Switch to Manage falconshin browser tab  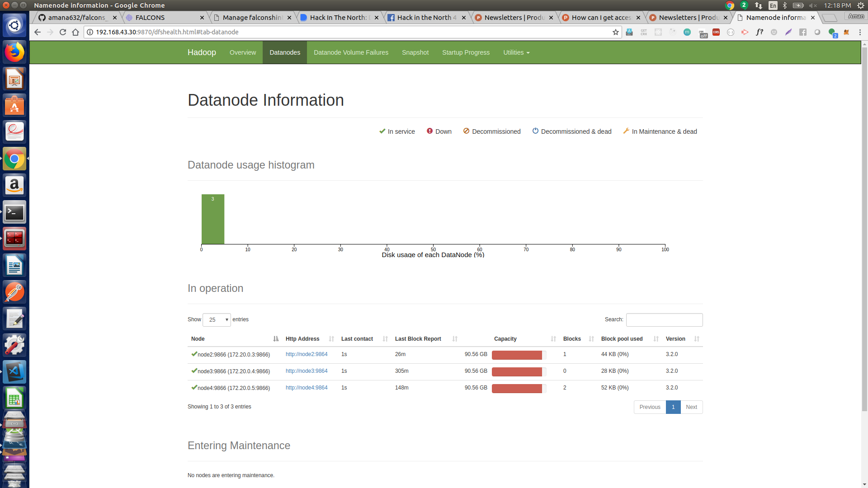point(252,18)
